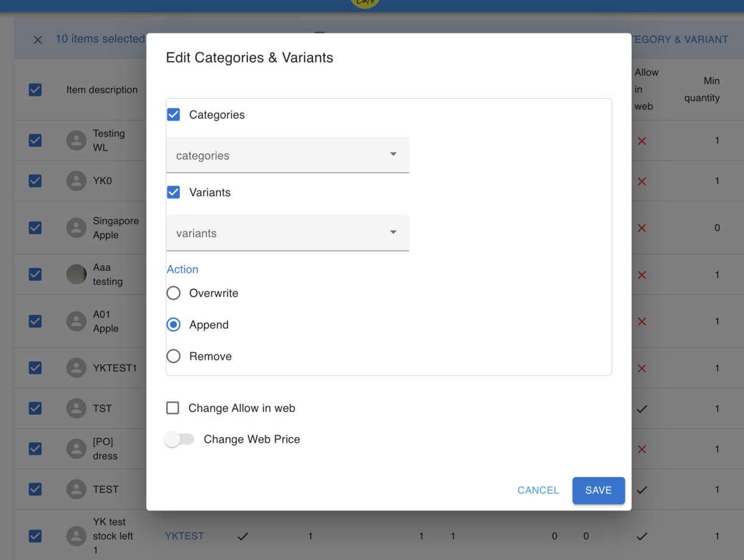Open the YKTEST item link
The height and width of the screenshot is (560, 744).
[x=184, y=536]
